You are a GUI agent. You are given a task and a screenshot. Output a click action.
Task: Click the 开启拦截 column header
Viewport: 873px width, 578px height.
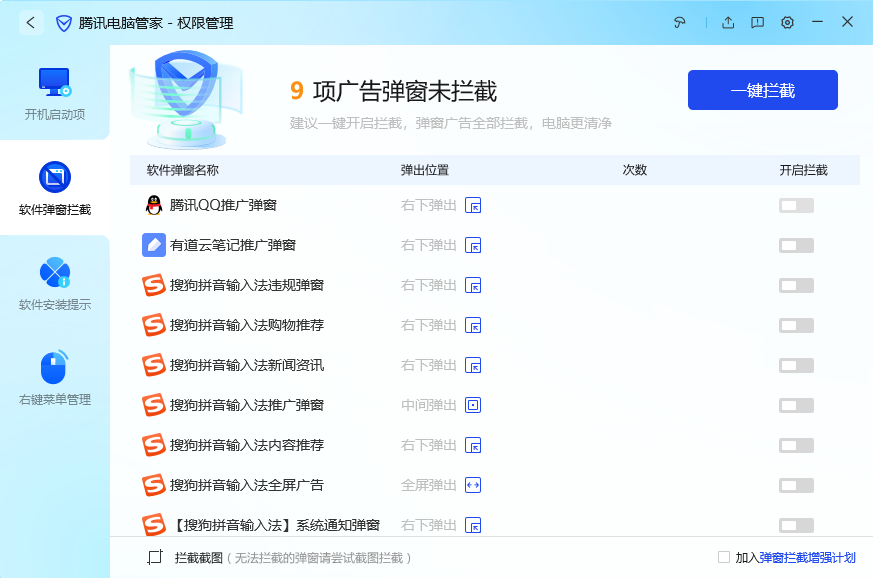point(803,170)
